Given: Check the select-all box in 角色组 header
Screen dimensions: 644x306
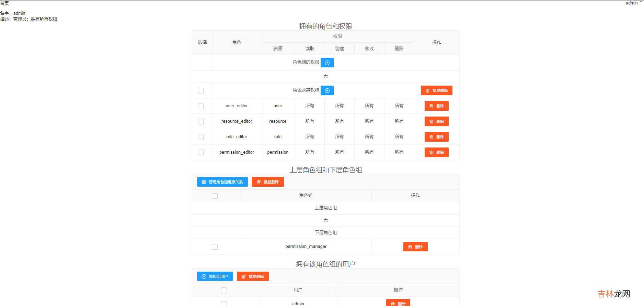Looking at the screenshot, I should (x=215, y=196).
